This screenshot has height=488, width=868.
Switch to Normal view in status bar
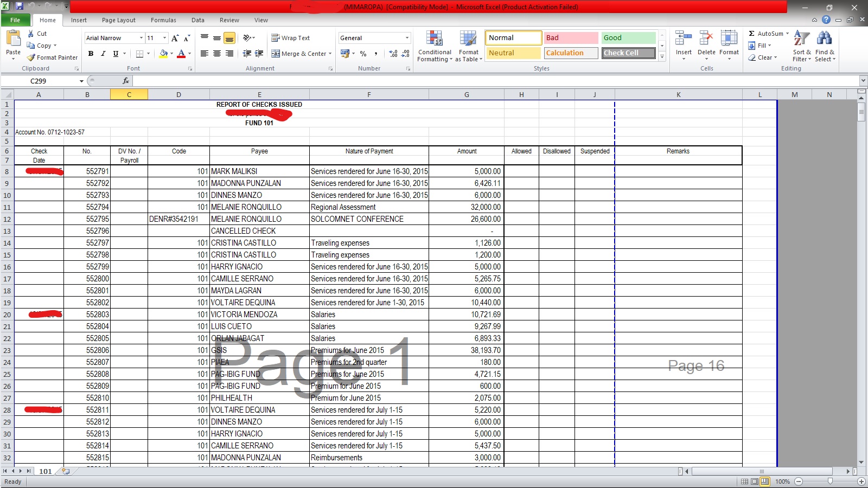pos(744,481)
